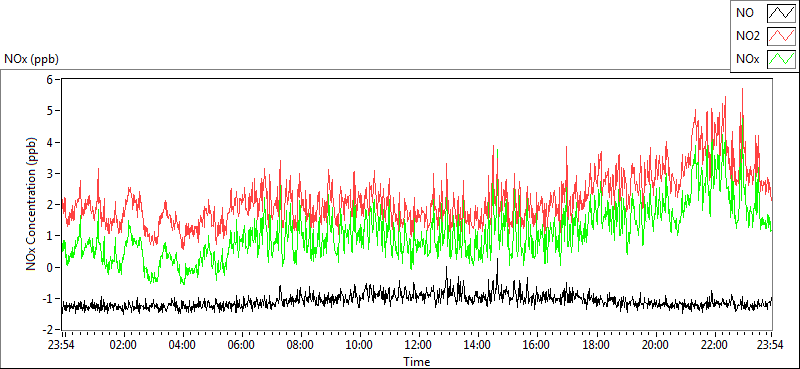Click the NOx Concentration (ppb) y-axis label
The height and width of the screenshot is (369, 800).
[32, 203]
